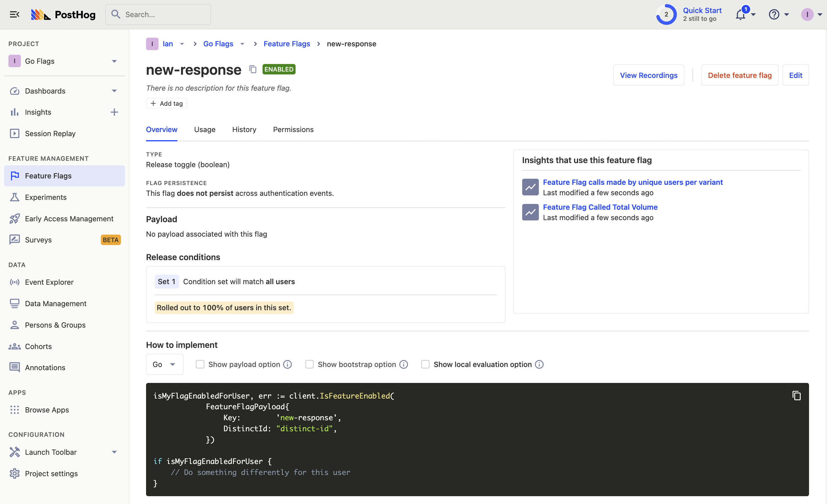Enable Show bootstrap option checkbox
Viewport: 827px width, 504px height.
[x=309, y=364]
